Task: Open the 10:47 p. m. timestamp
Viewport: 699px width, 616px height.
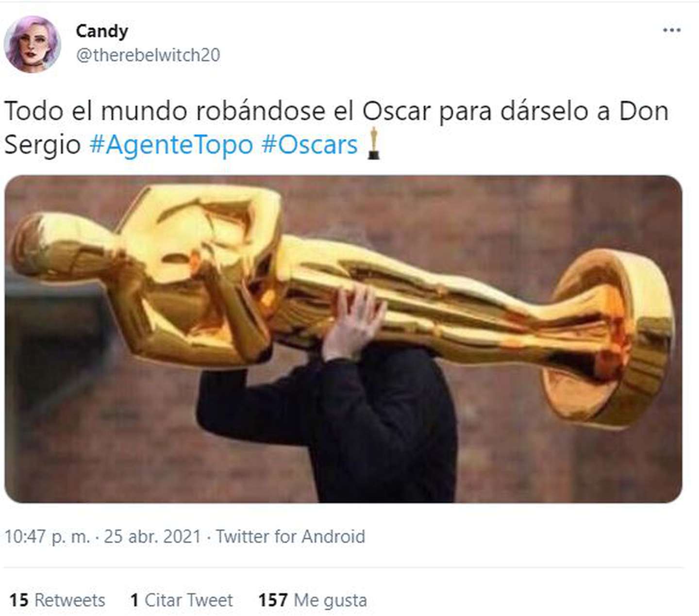Action: click(x=47, y=536)
